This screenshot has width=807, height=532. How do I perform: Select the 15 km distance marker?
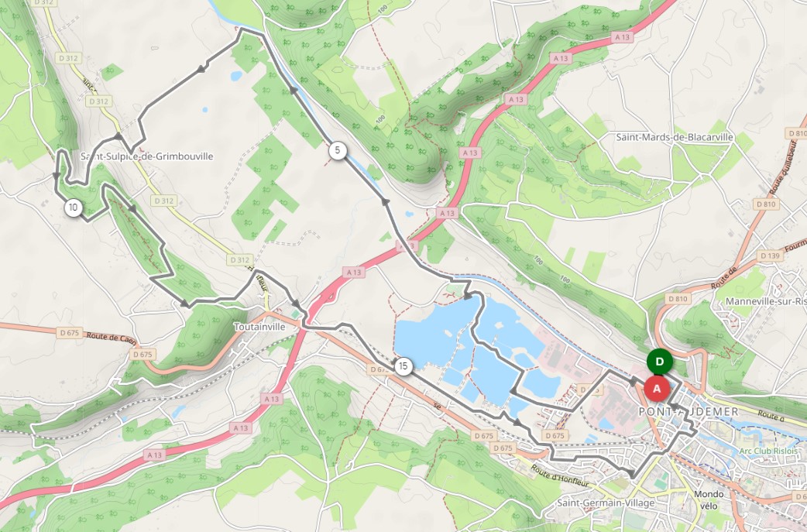pyautogui.click(x=403, y=366)
